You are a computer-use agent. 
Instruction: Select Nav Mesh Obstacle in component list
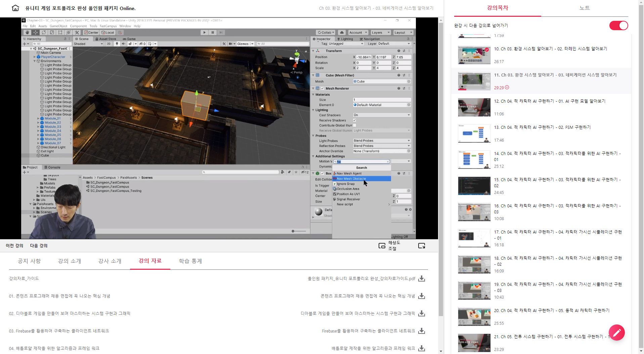tap(361, 179)
